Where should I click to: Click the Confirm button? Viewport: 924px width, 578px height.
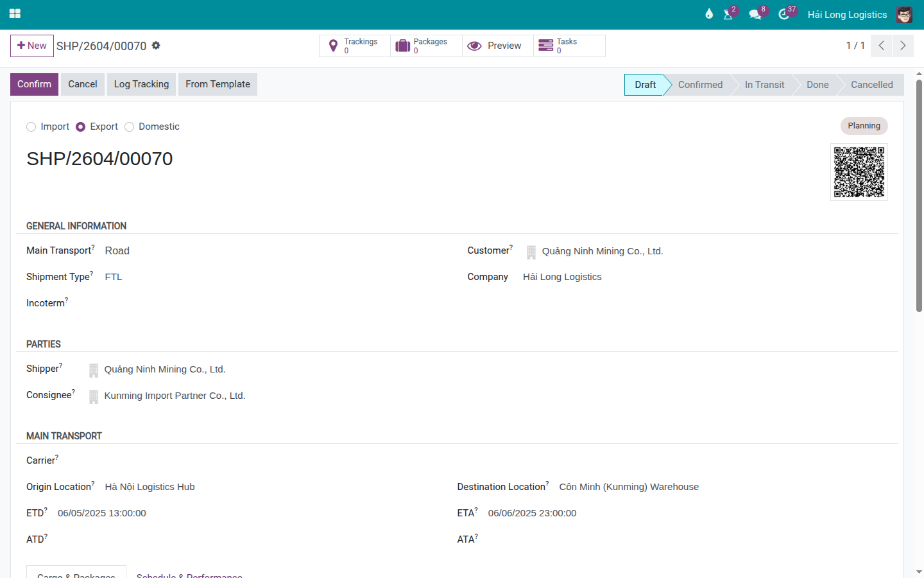click(34, 84)
